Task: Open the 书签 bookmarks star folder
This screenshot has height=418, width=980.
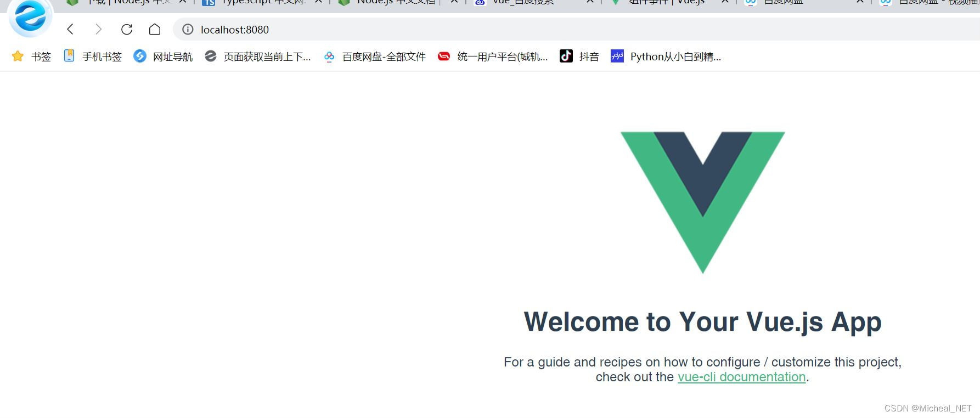Action: pyautogui.click(x=31, y=57)
